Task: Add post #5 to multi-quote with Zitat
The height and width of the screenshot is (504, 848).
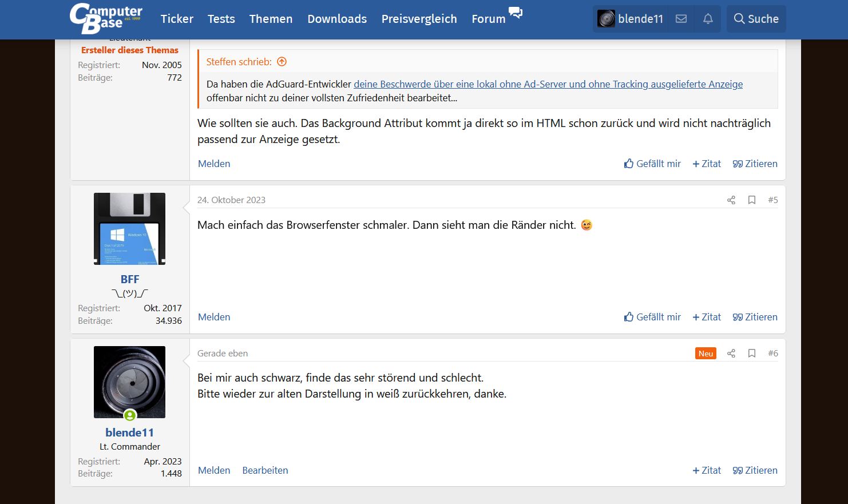Action: click(707, 316)
